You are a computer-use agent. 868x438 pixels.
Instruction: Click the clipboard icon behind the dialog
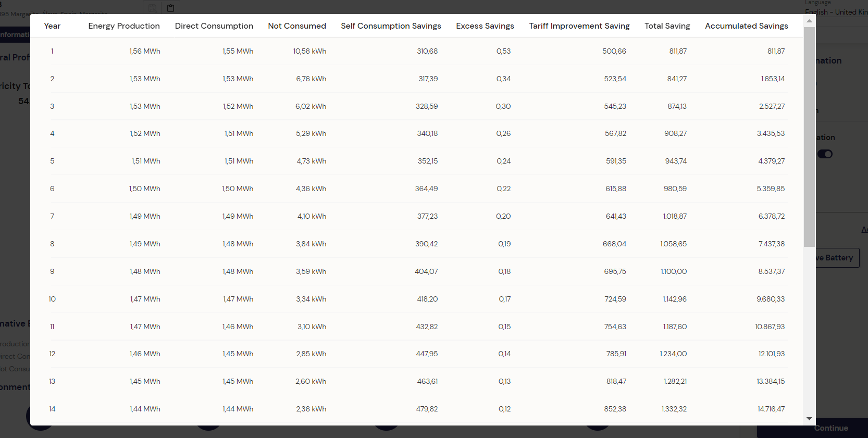pyautogui.click(x=170, y=8)
